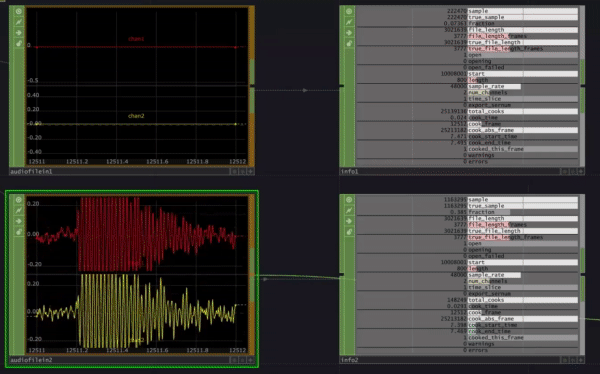Toggle the Viewer flag on audiofilein1
Image resolution: width=600 pixels, height=374 pixels.
[18, 11]
